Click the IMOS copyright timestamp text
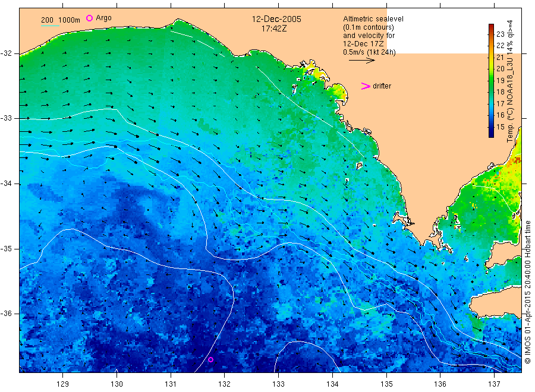This screenshot has height=392, width=535. pyautogui.click(x=528, y=292)
